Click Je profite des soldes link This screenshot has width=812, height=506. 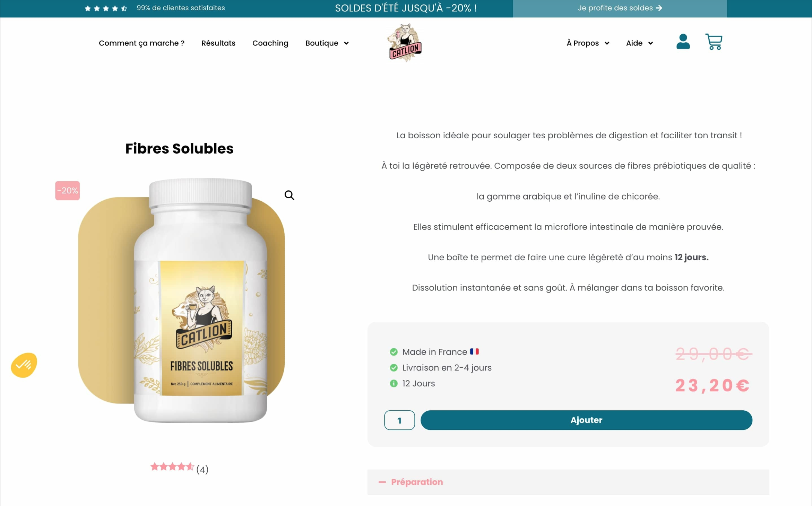pos(620,8)
